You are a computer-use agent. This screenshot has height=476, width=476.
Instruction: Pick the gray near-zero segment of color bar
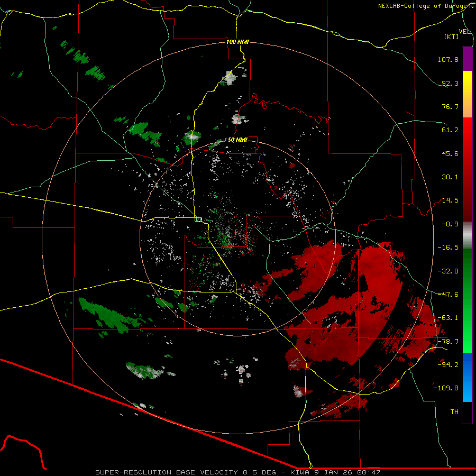click(467, 235)
